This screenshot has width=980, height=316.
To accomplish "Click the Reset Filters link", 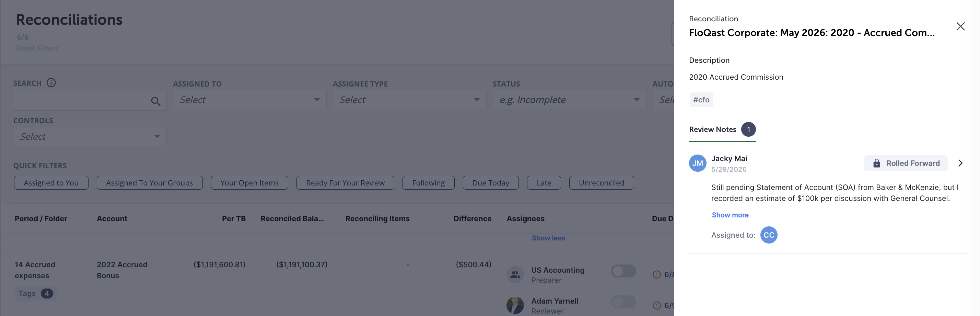I will [37, 48].
